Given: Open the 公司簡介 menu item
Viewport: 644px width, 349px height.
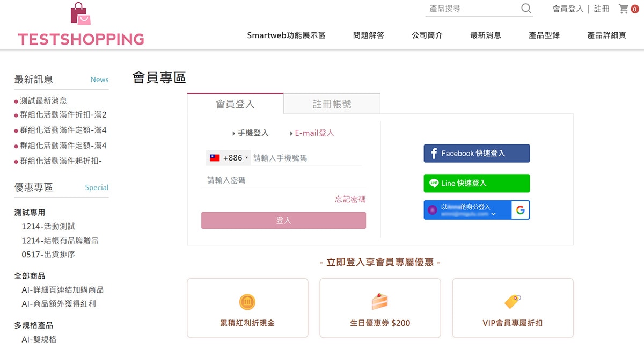Looking at the screenshot, I should 427,35.
